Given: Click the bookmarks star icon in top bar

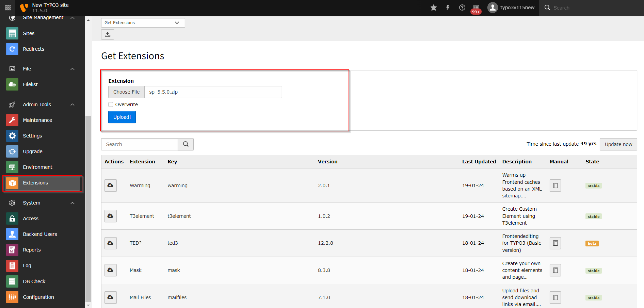Looking at the screenshot, I should point(433,8).
